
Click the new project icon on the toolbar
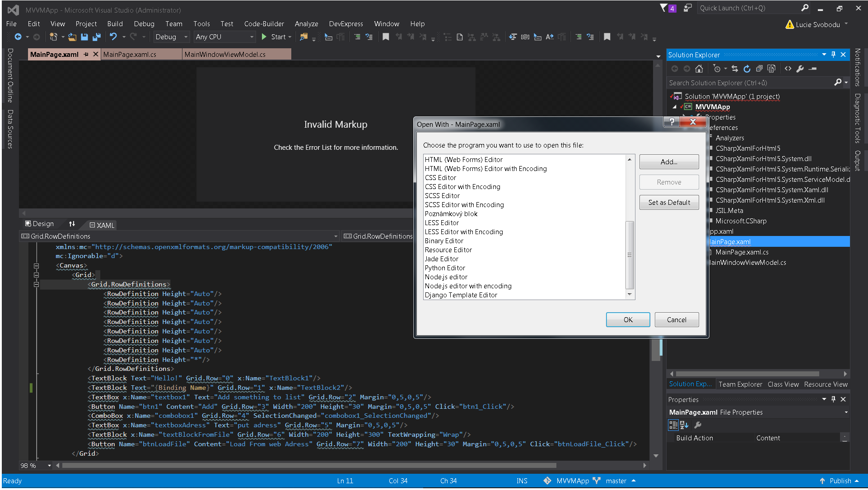click(53, 37)
